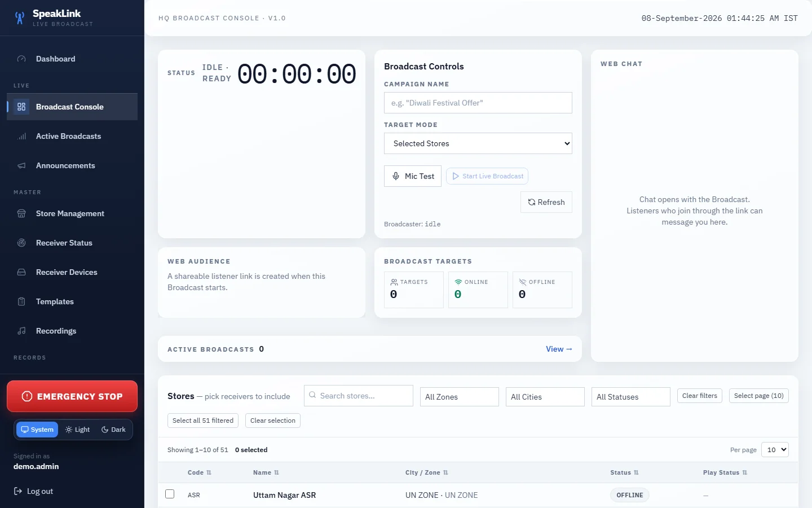The height and width of the screenshot is (508, 812).
Task: Go to Active Broadcasts page
Action: (72, 136)
